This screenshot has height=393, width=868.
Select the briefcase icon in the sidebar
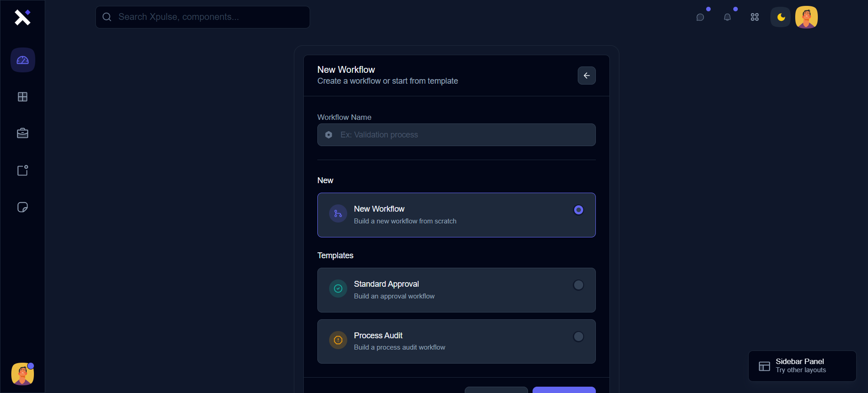tap(22, 133)
